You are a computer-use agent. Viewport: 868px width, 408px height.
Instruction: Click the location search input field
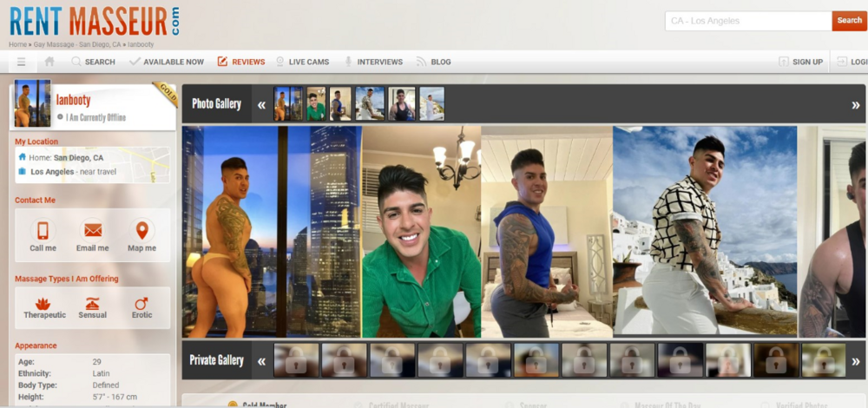pos(747,21)
